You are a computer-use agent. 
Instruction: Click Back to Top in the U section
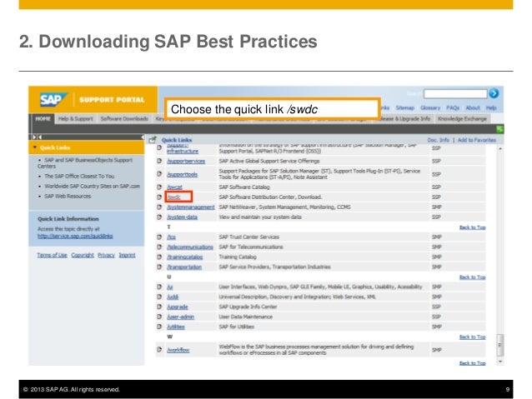(x=472, y=277)
